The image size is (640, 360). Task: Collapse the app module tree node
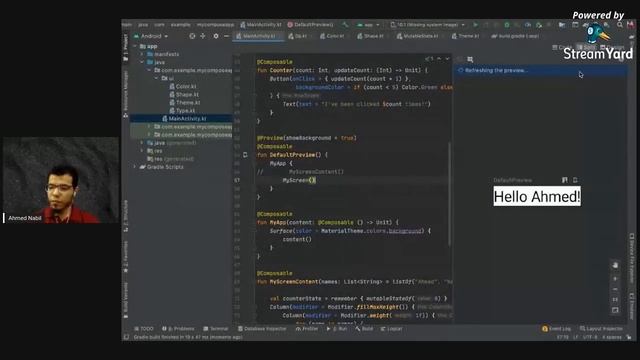tap(135, 46)
